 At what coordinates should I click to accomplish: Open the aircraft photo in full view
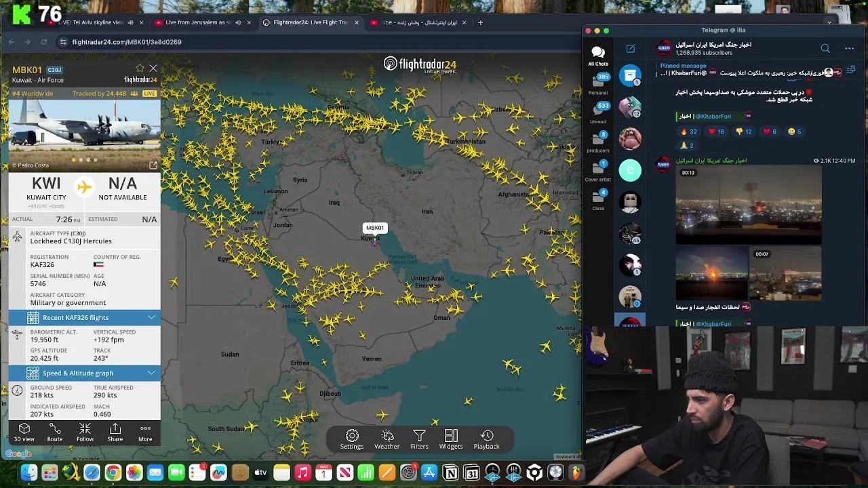153,165
